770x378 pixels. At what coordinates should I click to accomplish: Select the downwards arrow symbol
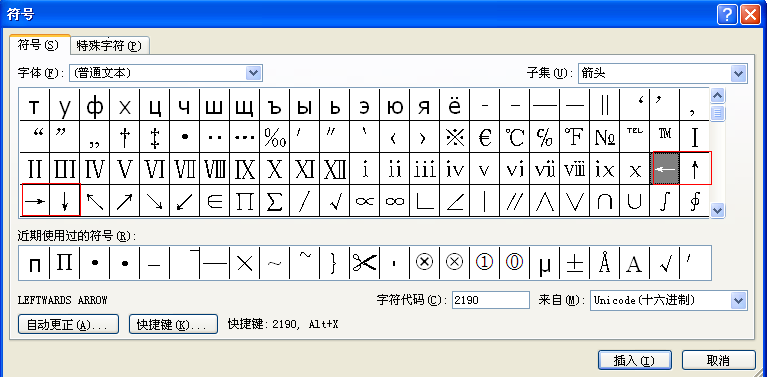point(65,201)
